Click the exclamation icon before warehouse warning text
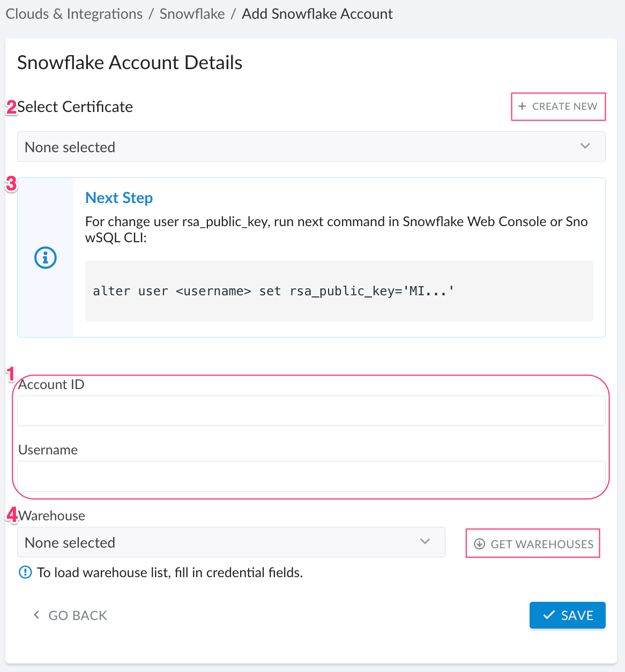The width and height of the screenshot is (625, 672). (25, 572)
